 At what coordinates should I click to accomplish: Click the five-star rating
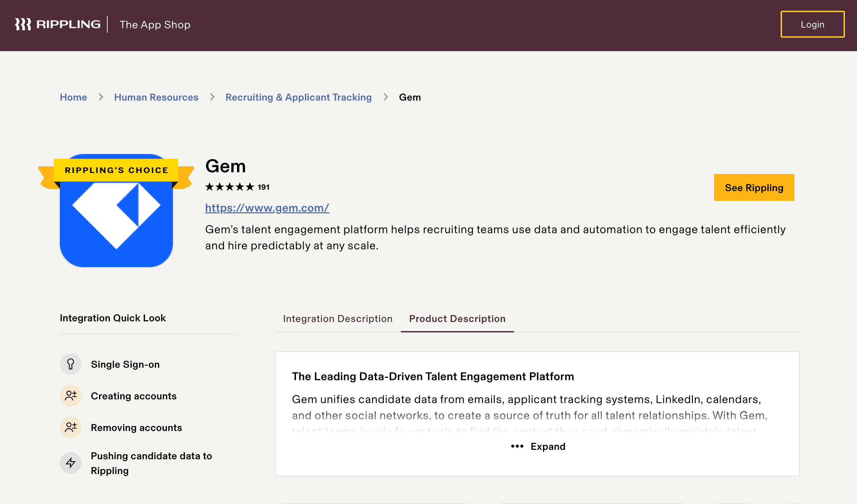click(x=229, y=187)
